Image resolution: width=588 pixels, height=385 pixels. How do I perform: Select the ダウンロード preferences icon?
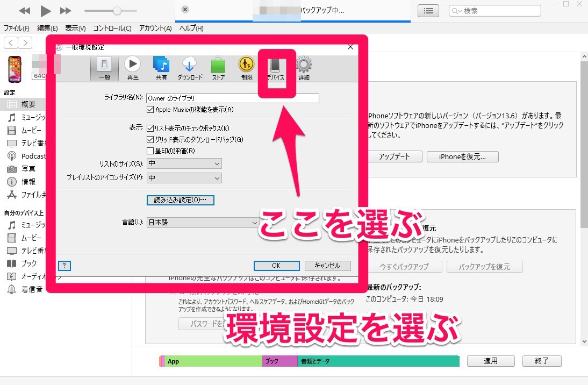(x=189, y=67)
